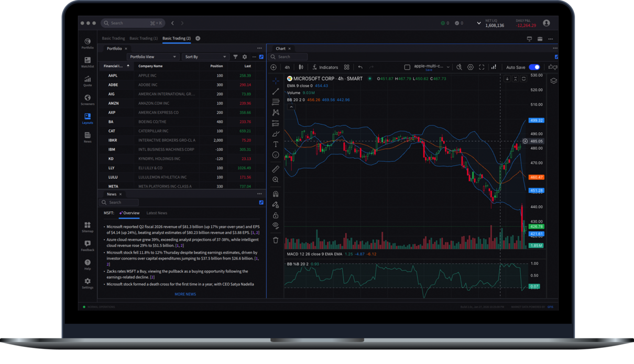634x364 pixels.
Task: Select the XABCD pattern drawing tool
Action: pos(276,113)
